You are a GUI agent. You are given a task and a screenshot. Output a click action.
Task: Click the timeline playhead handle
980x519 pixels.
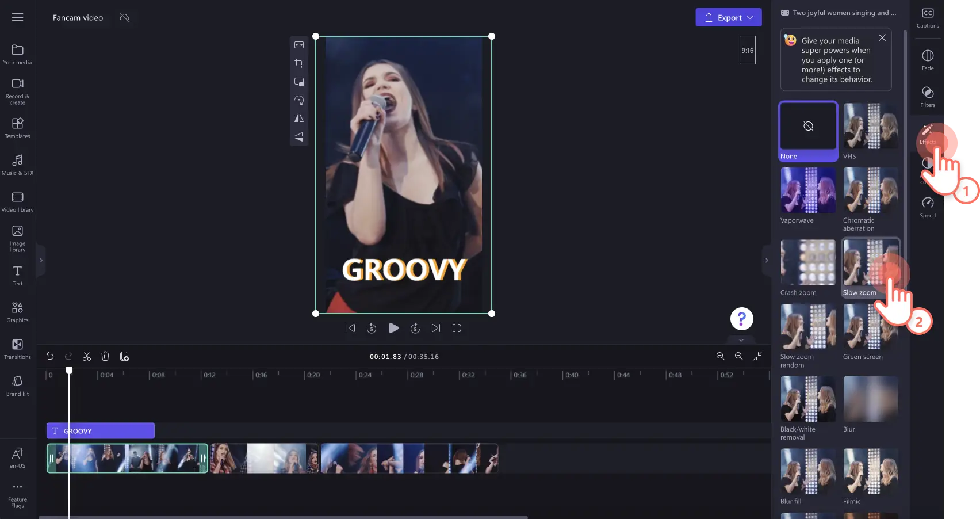tap(69, 371)
